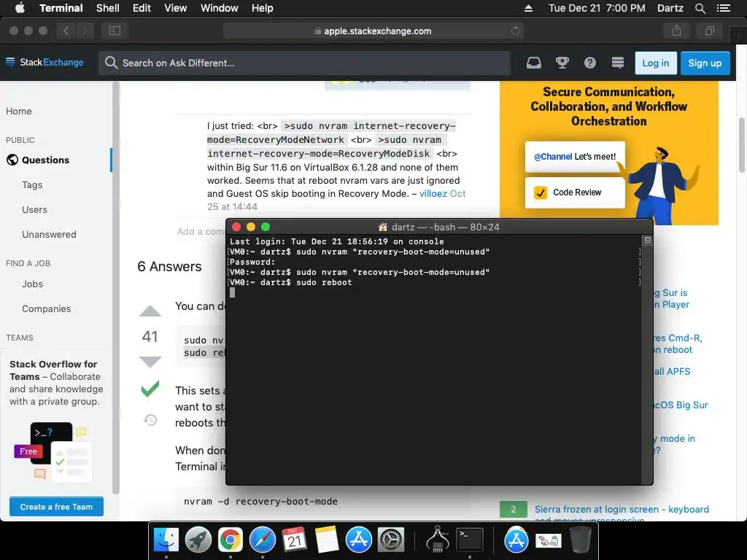Click the Terminal split pane button

tap(648, 240)
